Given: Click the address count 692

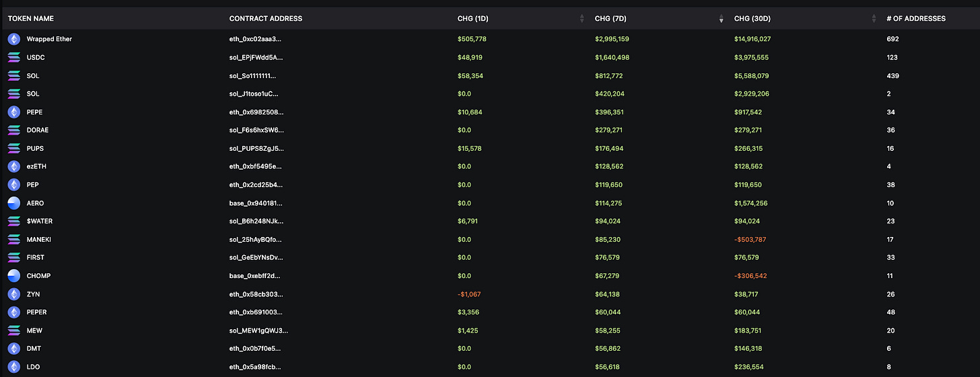Looking at the screenshot, I should coord(893,39).
